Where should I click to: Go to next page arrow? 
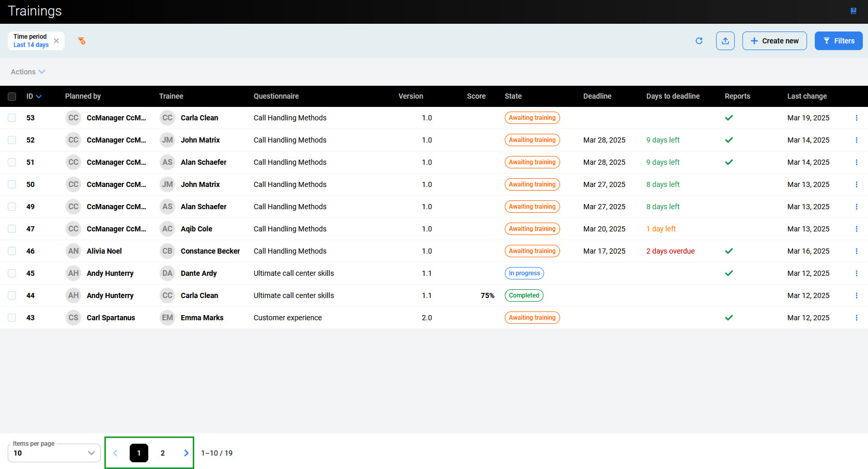(x=186, y=453)
